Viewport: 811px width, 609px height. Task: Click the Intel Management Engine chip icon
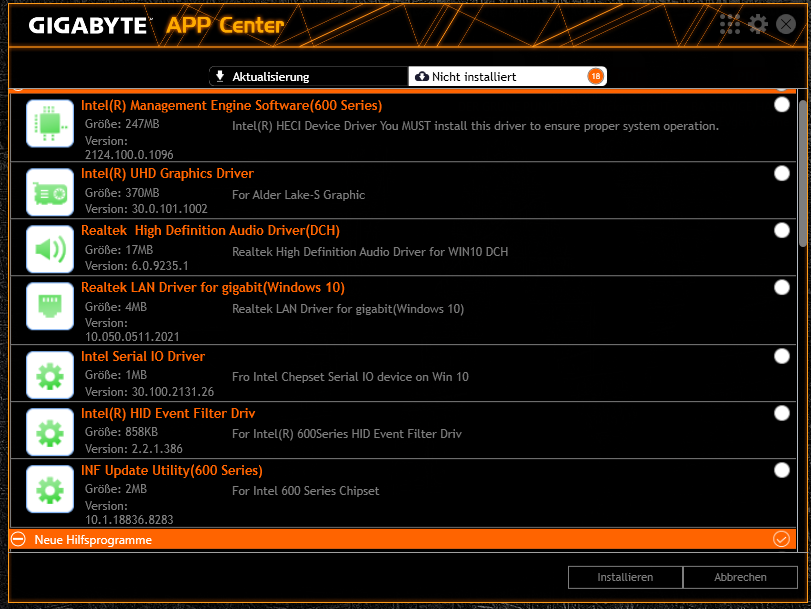[x=50, y=124]
